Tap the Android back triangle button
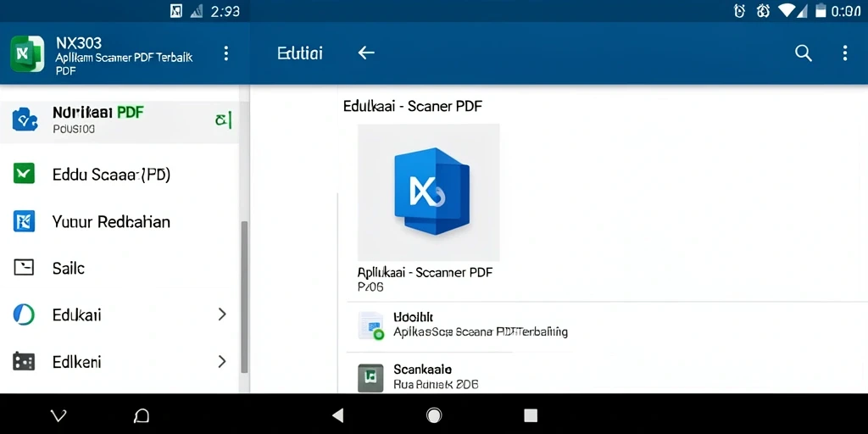This screenshot has width=868, height=434. coord(337,415)
